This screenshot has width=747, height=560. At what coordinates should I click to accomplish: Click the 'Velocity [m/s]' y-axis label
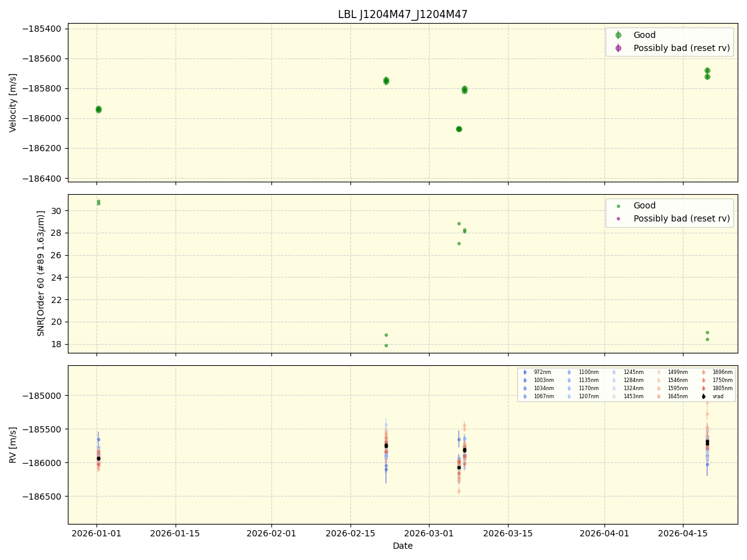click(13, 103)
